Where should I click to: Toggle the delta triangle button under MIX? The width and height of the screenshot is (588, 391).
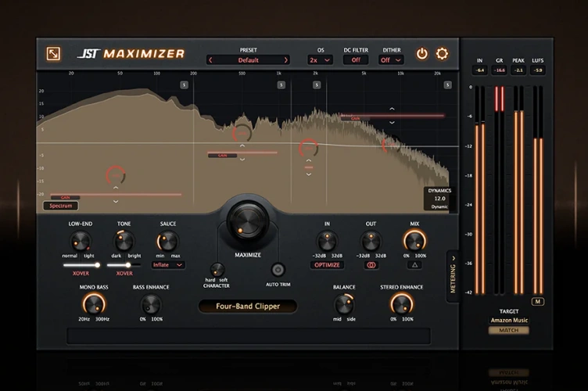(x=414, y=265)
